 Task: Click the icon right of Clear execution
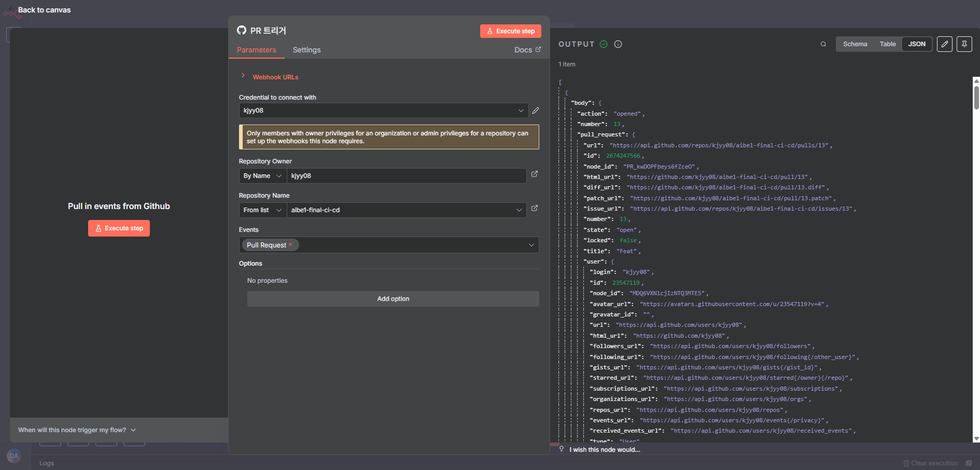pyautogui.click(x=969, y=463)
